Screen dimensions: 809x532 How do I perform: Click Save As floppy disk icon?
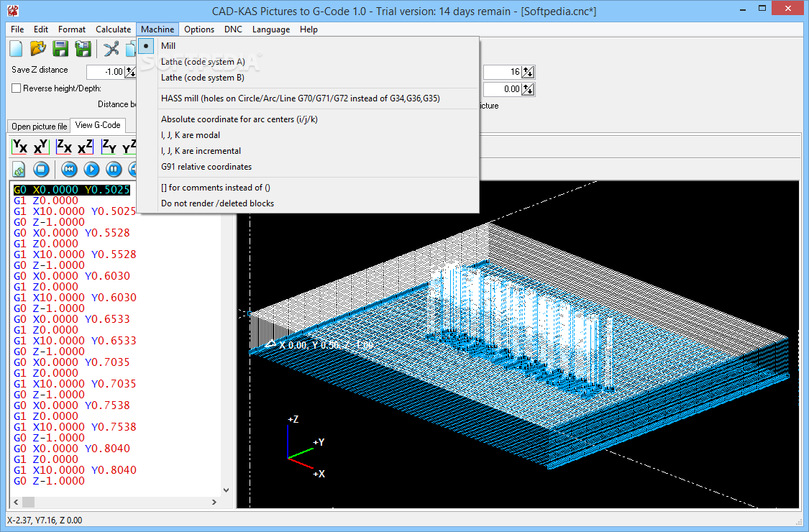pyautogui.click(x=83, y=48)
